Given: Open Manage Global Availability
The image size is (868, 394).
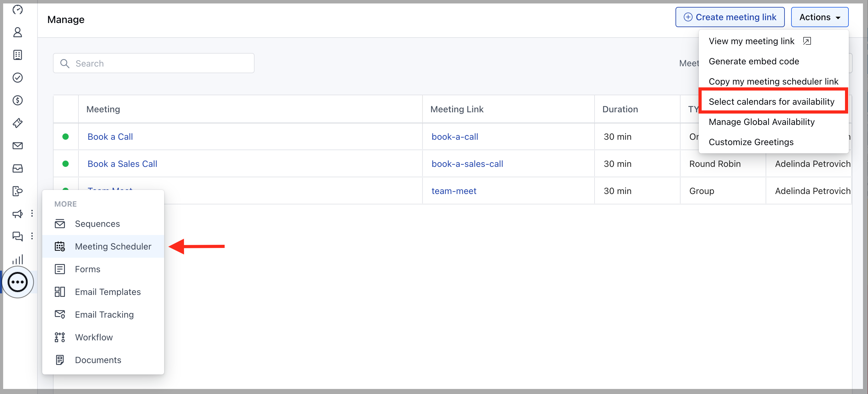Looking at the screenshot, I should point(762,122).
